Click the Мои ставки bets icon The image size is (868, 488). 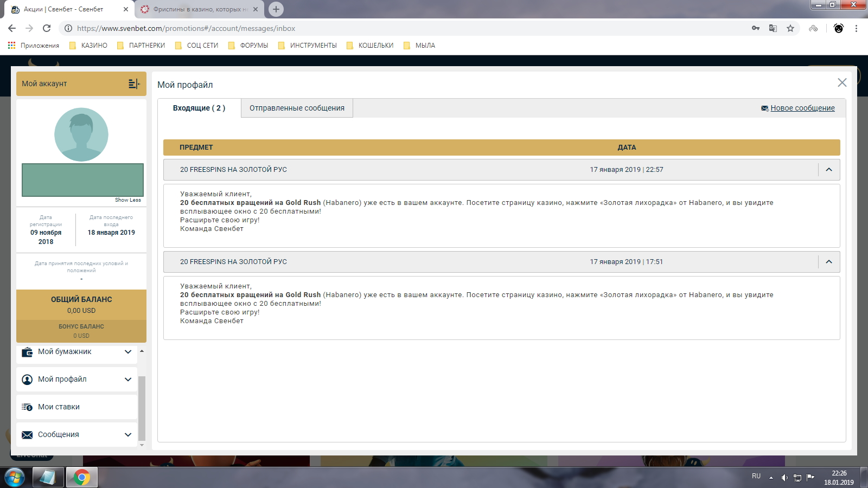coord(27,407)
